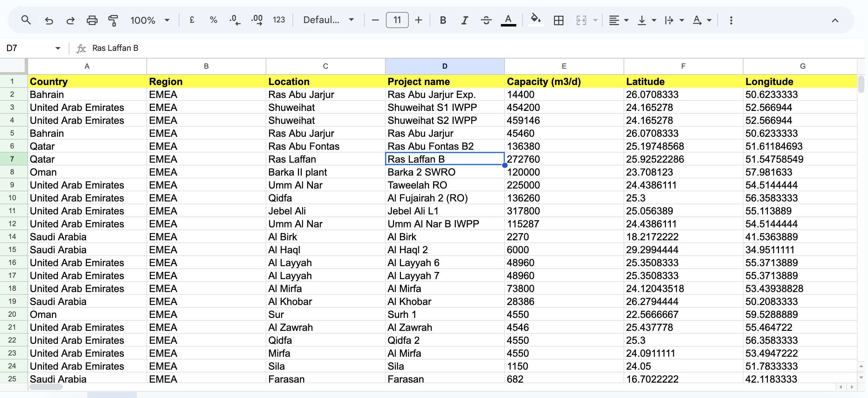The height and width of the screenshot is (398, 868).
Task: Undo the last action
Action: click(x=49, y=20)
